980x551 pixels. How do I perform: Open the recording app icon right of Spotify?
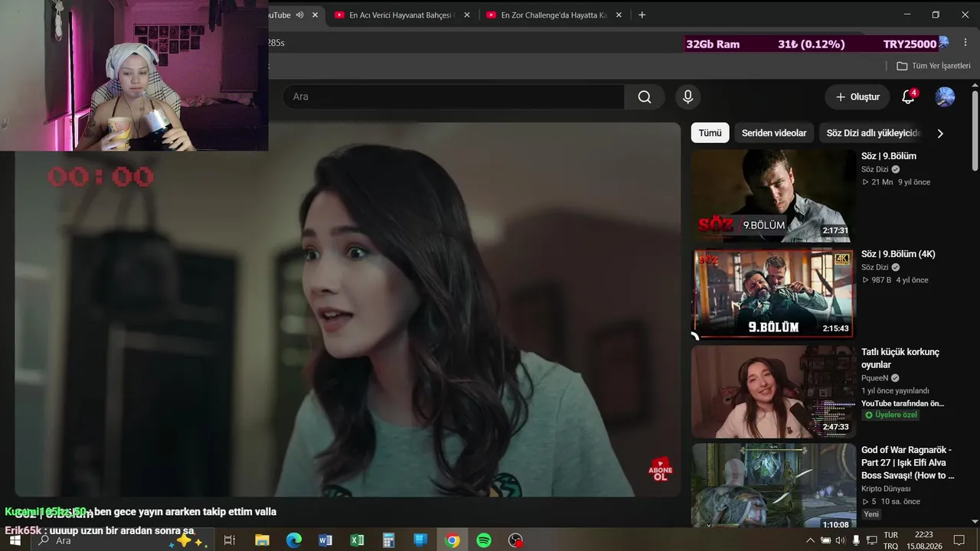(516, 540)
